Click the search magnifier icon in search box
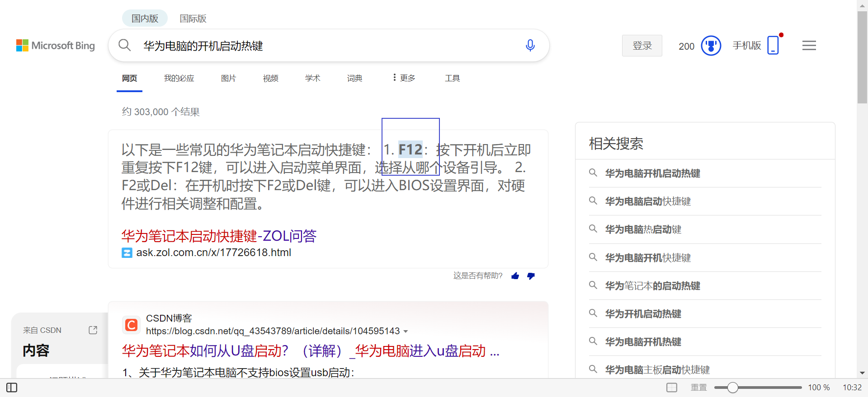Viewport: 868px width, 397px height. pos(125,45)
